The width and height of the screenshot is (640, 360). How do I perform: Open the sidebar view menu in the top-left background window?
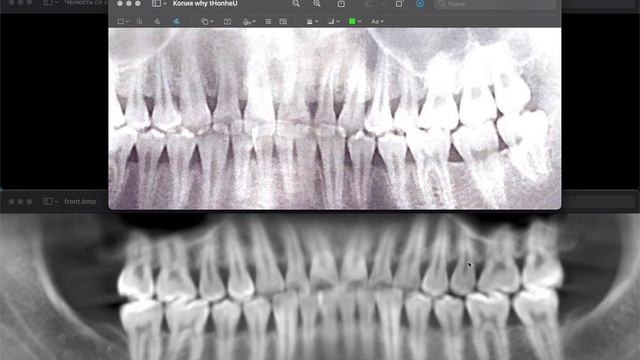point(51,2)
